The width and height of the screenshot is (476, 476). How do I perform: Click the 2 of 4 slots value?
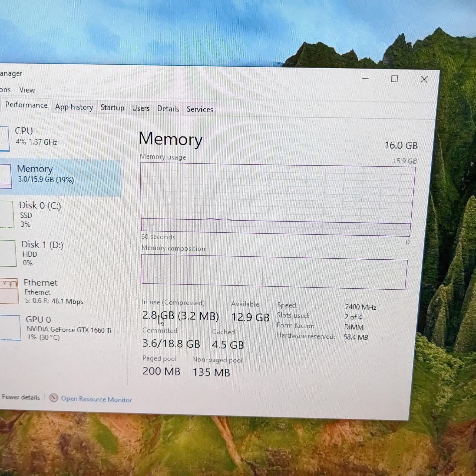click(x=353, y=317)
